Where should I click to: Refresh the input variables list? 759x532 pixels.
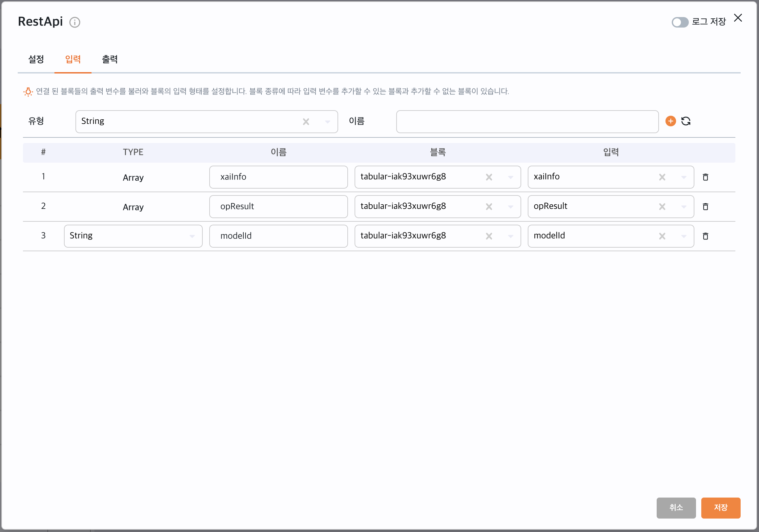(686, 121)
